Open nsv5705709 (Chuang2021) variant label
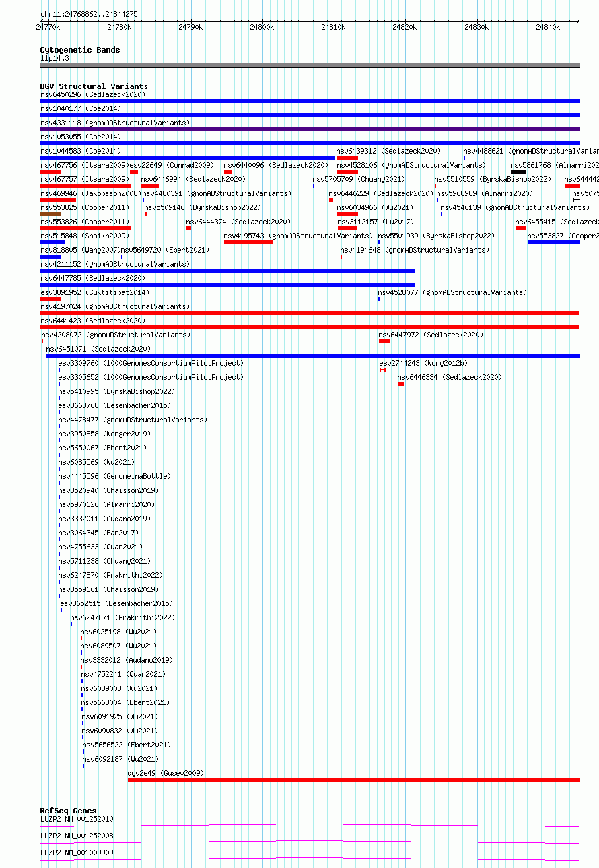The image size is (599, 868). pos(359,179)
